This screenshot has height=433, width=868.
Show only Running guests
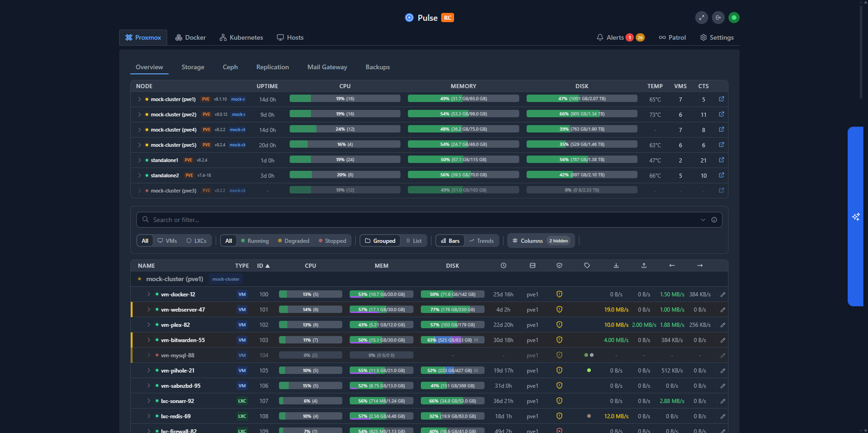tap(255, 241)
